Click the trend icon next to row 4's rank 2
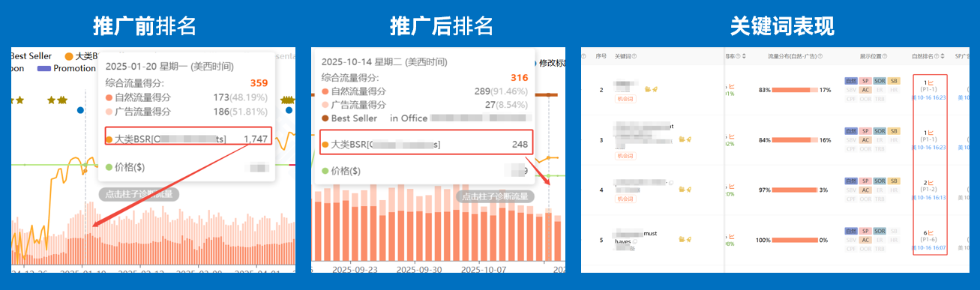Viewport: 980px width, 290px height. click(931, 182)
